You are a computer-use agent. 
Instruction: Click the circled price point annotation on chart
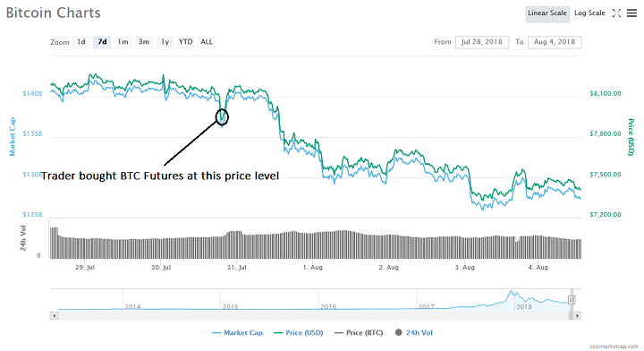(x=222, y=117)
